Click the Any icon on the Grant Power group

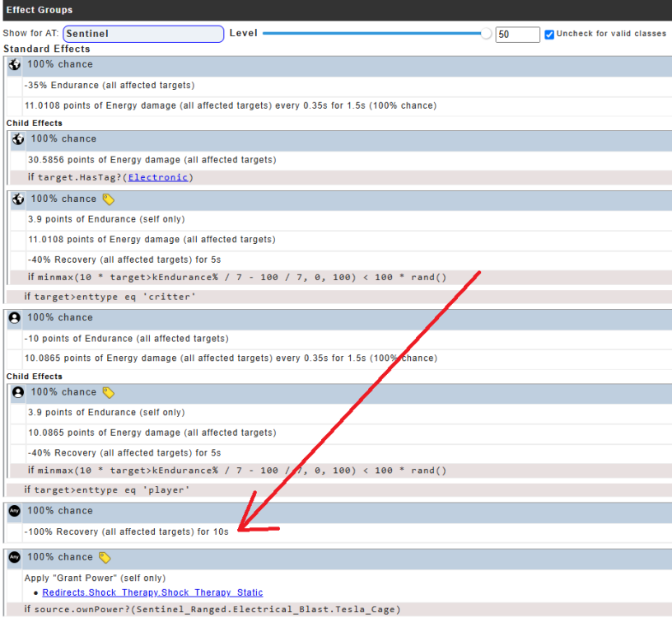14,558
